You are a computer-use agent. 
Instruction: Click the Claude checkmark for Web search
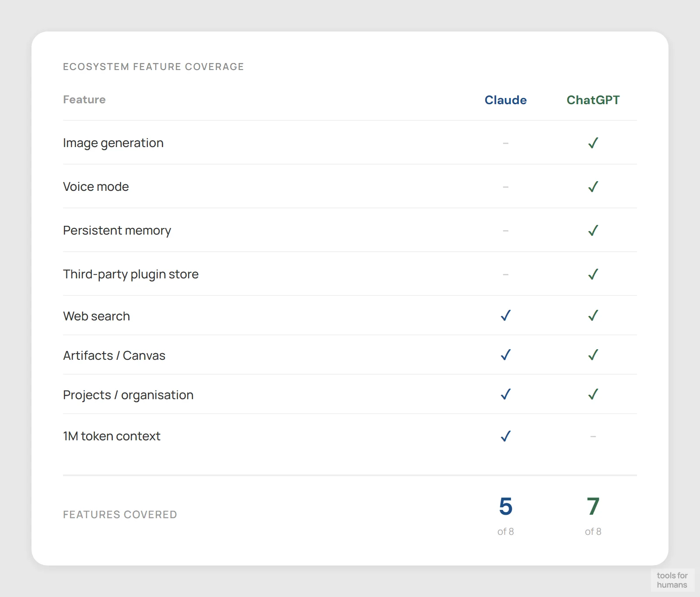pos(505,316)
